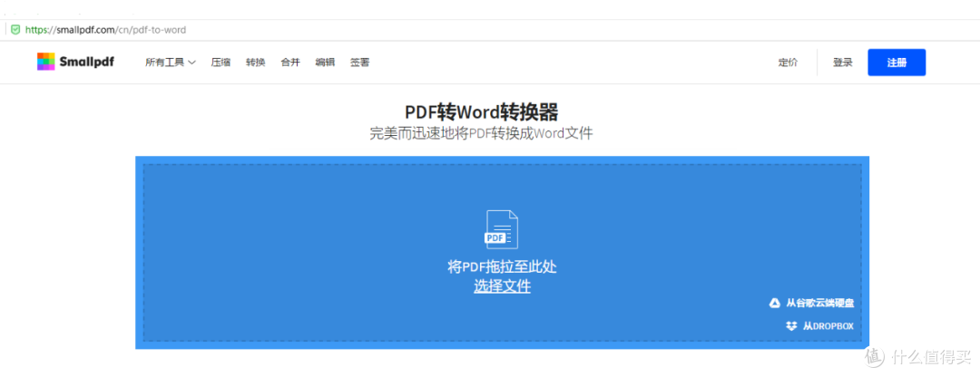
Task: Click the 将PDF拖拉至此处 text
Action: coord(502,267)
